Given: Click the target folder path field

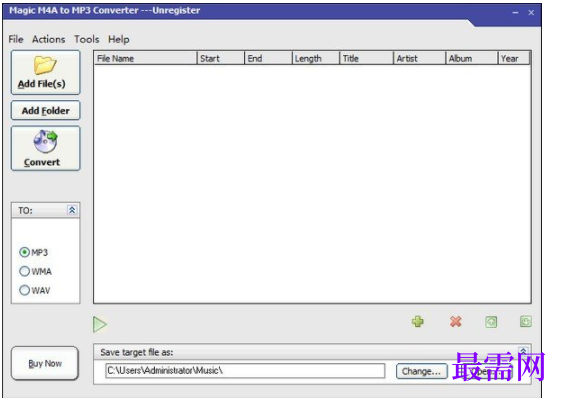Looking at the screenshot, I should 245,371.
